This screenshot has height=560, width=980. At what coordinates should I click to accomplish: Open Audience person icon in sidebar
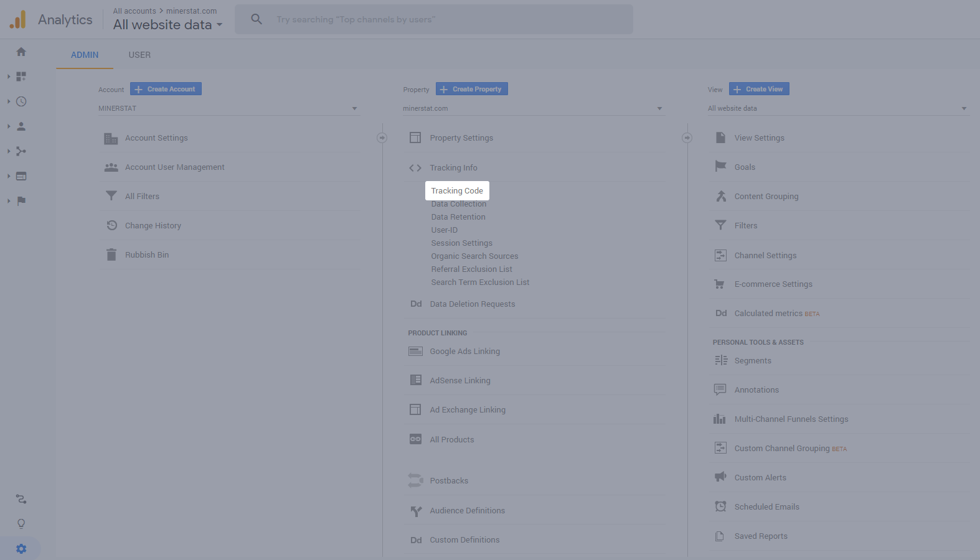[x=21, y=126]
